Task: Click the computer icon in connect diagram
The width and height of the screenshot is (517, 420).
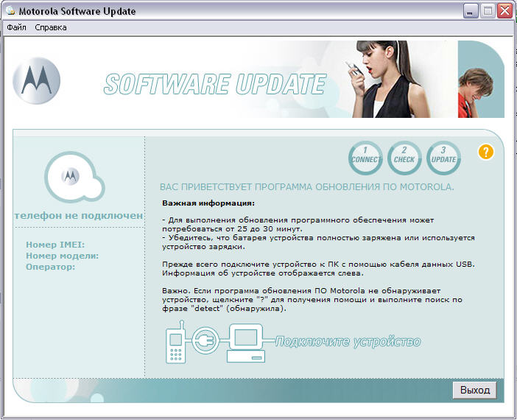Action: coord(246,343)
